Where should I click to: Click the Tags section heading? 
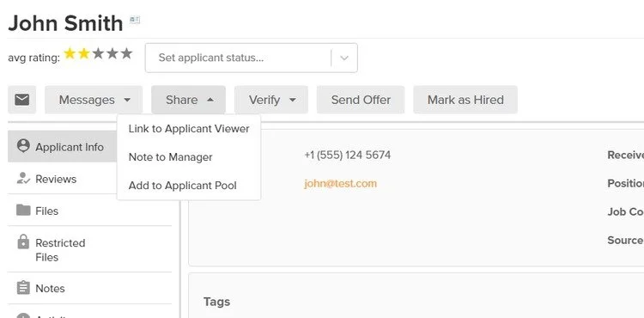[x=216, y=302]
